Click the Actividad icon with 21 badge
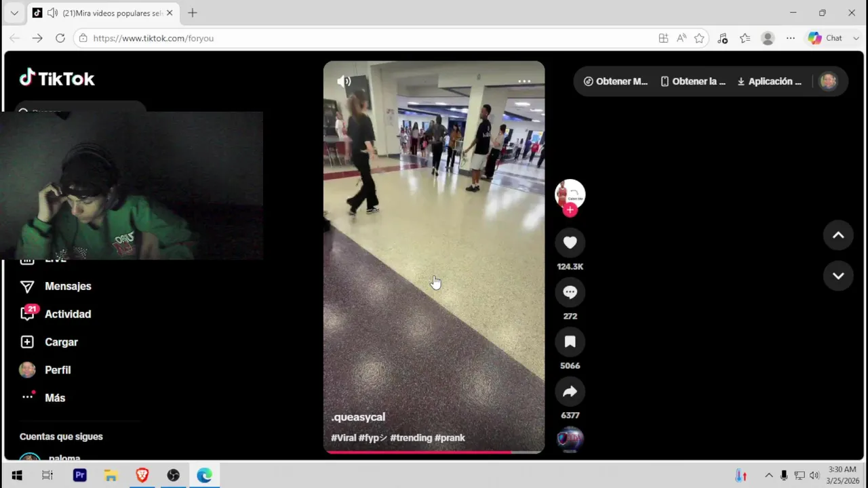The height and width of the screenshot is (488, 868). tap(28, 313)
